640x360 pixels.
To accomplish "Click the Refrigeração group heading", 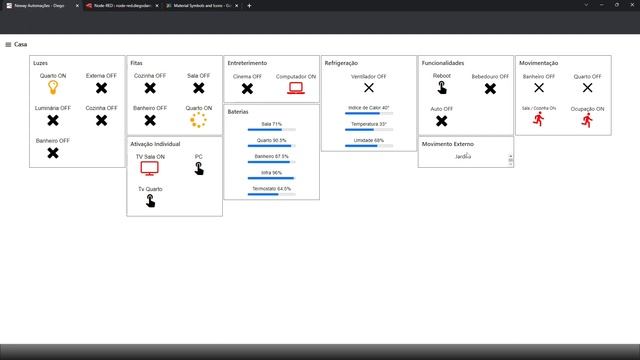I will click(341, 63).
